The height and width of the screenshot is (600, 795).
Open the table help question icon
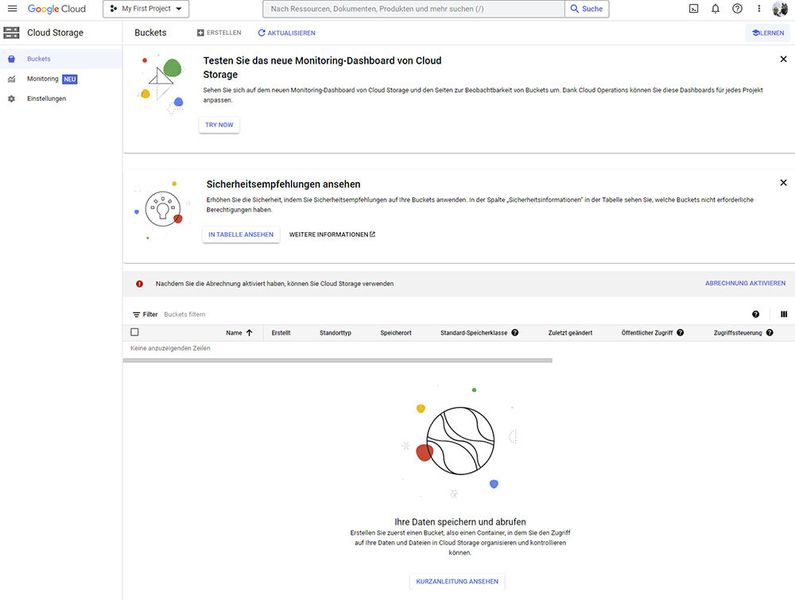coord(755,314)
